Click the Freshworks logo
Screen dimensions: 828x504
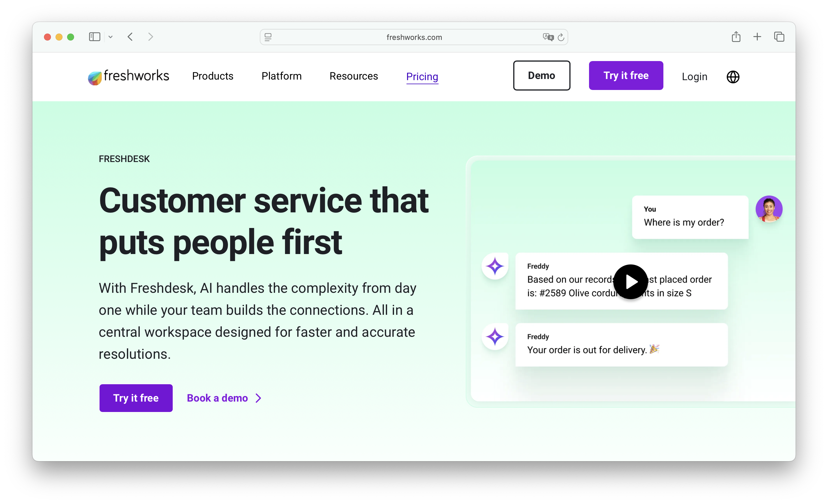tap(128, 77)
